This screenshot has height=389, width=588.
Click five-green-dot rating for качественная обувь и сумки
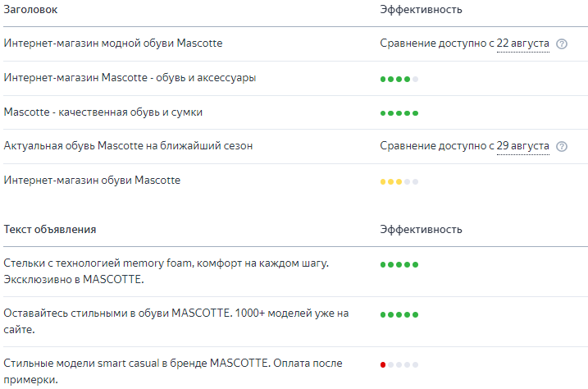click(399, 113)
